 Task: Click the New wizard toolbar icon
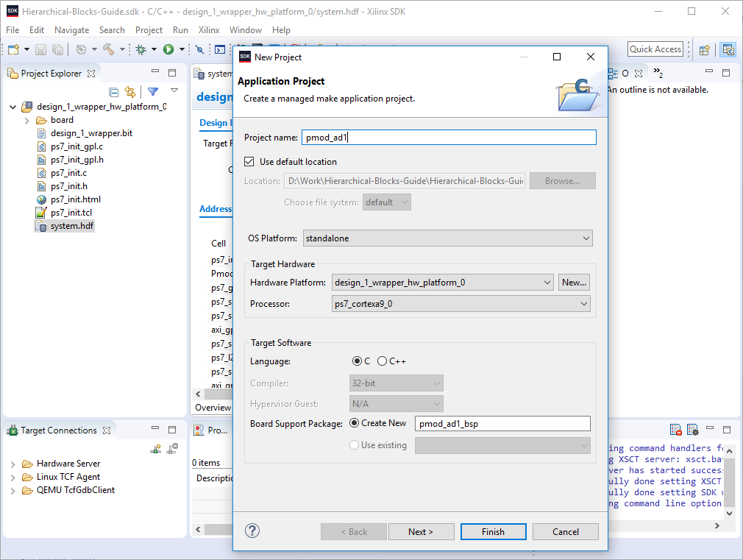(x=14, y=49)
